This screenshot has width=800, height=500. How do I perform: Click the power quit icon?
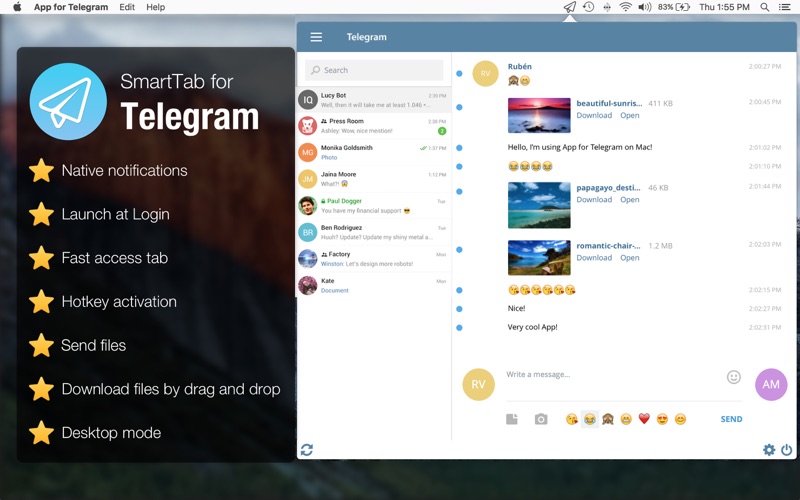click(x=787, y=449)
